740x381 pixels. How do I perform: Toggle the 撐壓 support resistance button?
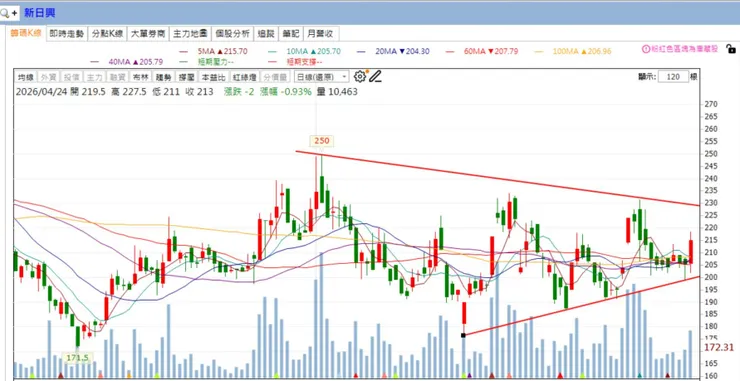(x=186, y=77)
